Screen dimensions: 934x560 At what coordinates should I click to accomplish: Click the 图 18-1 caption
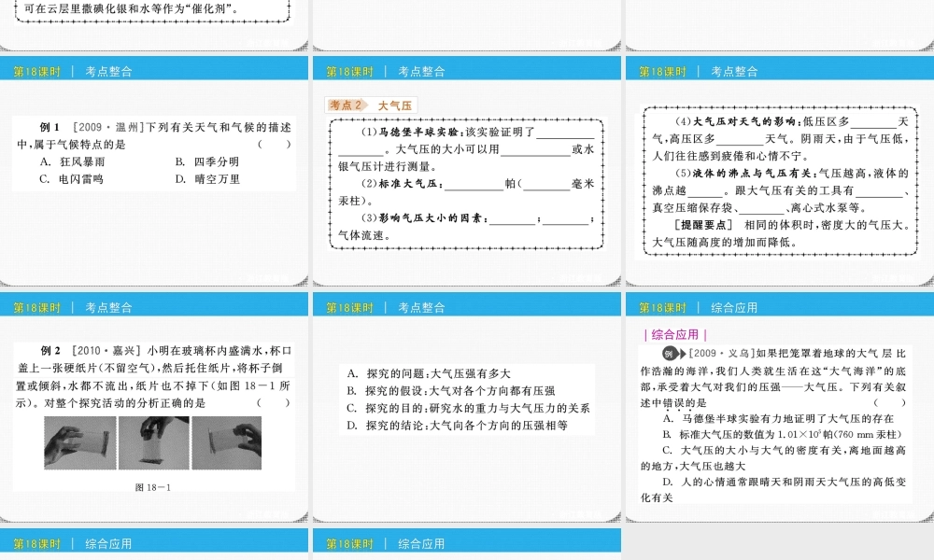[153, 487]
